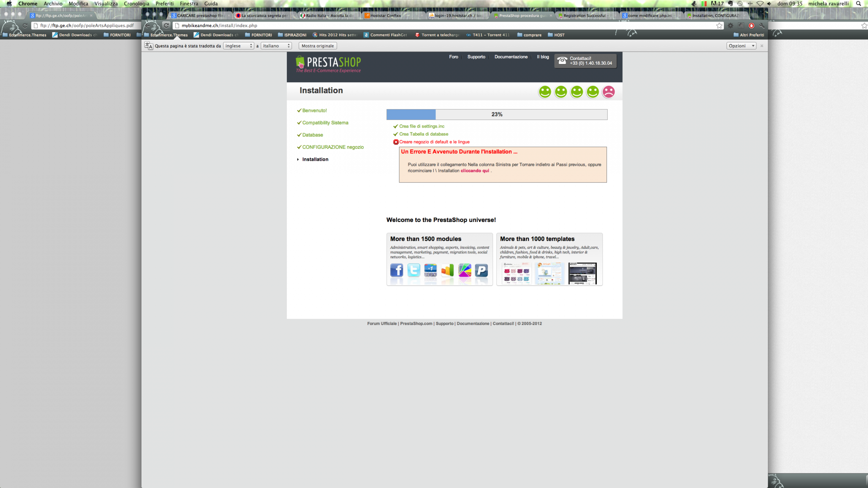Click the 23% installation progress bar

tap(497, 115)
